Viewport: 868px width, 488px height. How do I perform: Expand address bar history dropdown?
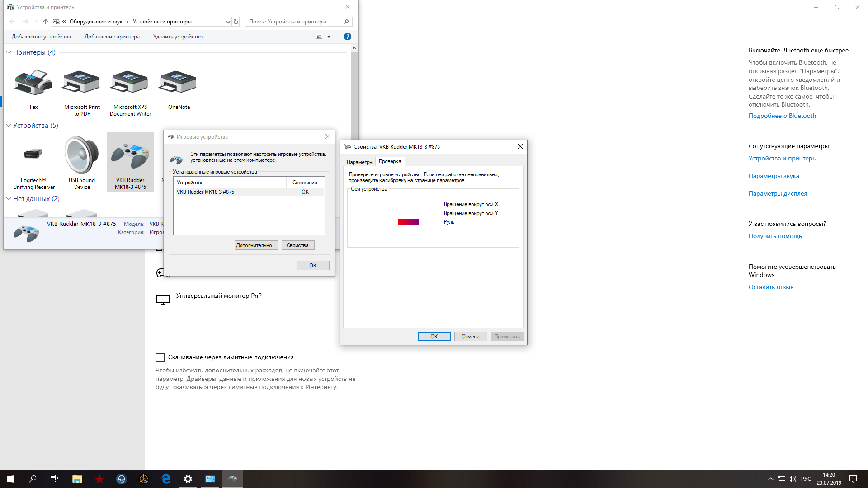[x=228, y=22]
